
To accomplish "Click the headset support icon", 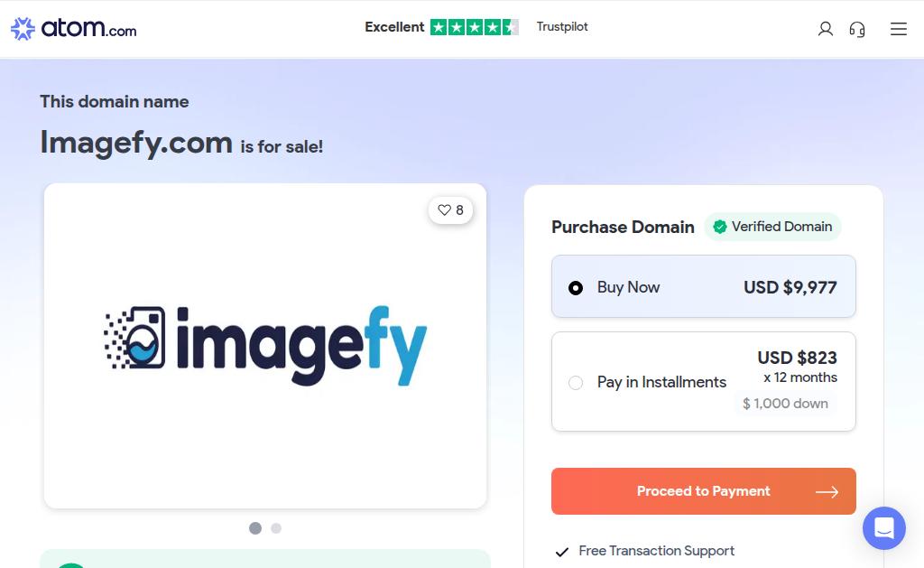I will pyautogui.click(x=857, y=29).
